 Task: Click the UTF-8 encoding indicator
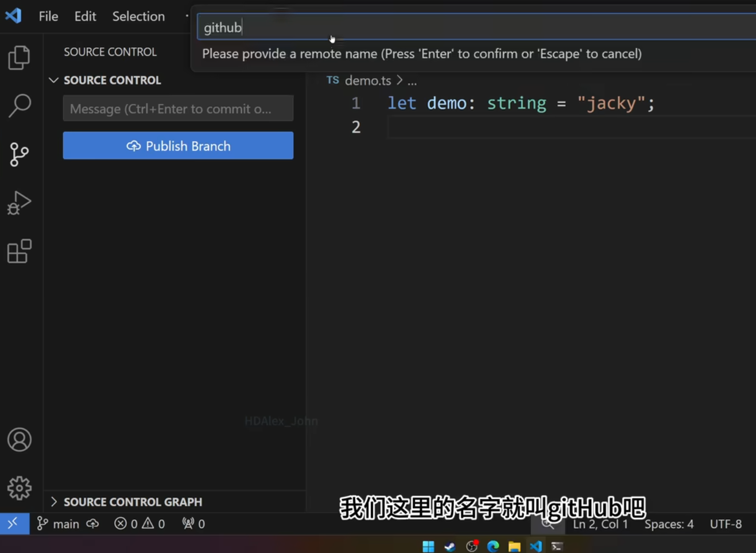tap(726, 524)
